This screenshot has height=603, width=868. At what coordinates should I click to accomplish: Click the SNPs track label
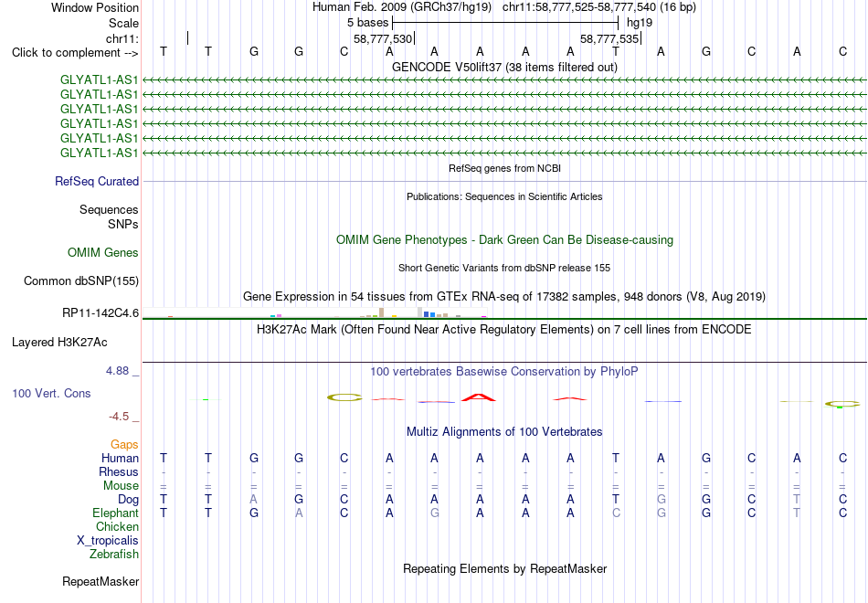click(x=123, y=224)
